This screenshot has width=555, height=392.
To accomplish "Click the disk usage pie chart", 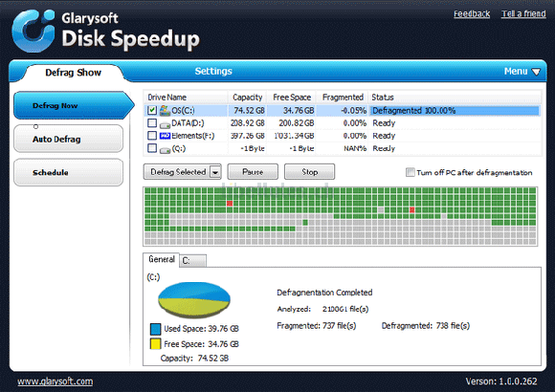I will tap(194, 300).
